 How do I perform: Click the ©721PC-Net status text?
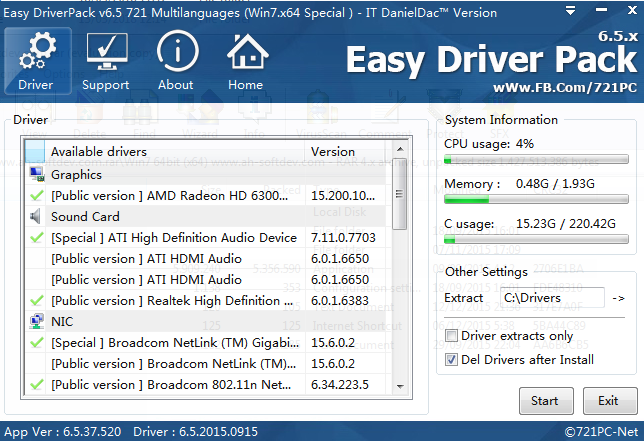pos(601,432)
